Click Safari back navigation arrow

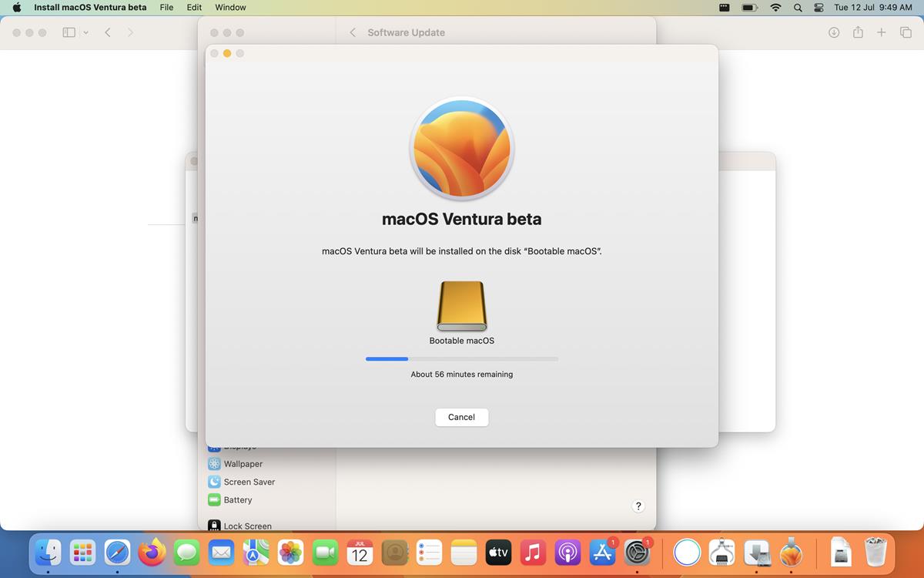click(108, 32)
